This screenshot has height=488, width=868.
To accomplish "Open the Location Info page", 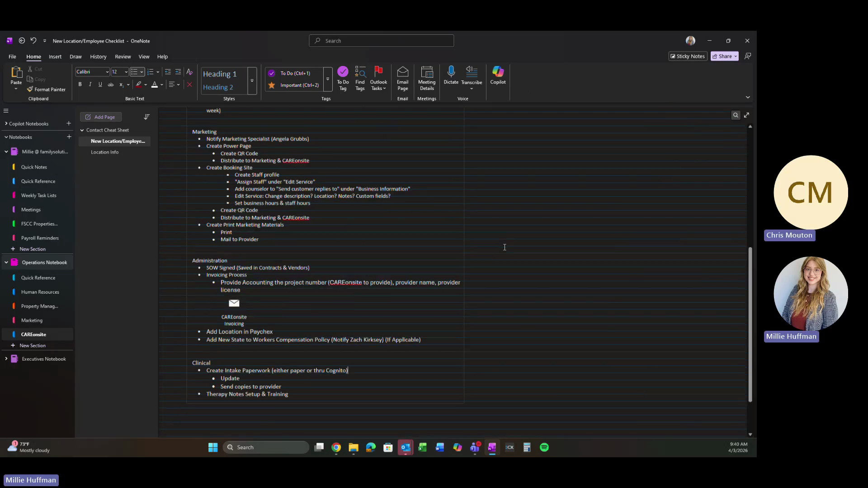I will pyautogui.click(x=104, y=152).
